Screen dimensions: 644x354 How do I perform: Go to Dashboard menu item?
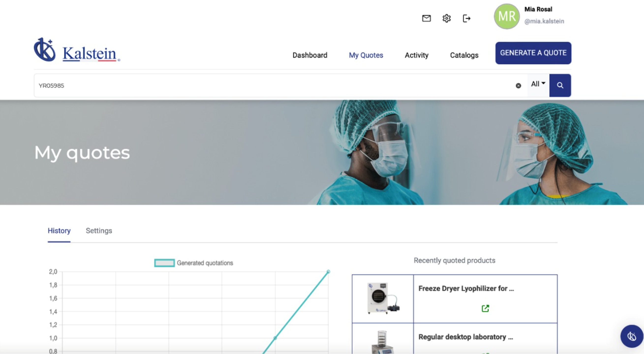coord(310,55)
